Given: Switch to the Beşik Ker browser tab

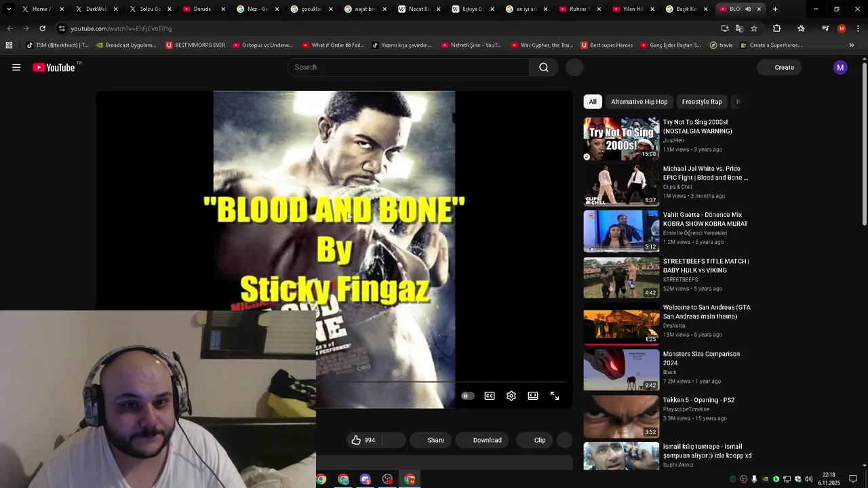Looking at the screenshot, I should (x=688, y=9).
